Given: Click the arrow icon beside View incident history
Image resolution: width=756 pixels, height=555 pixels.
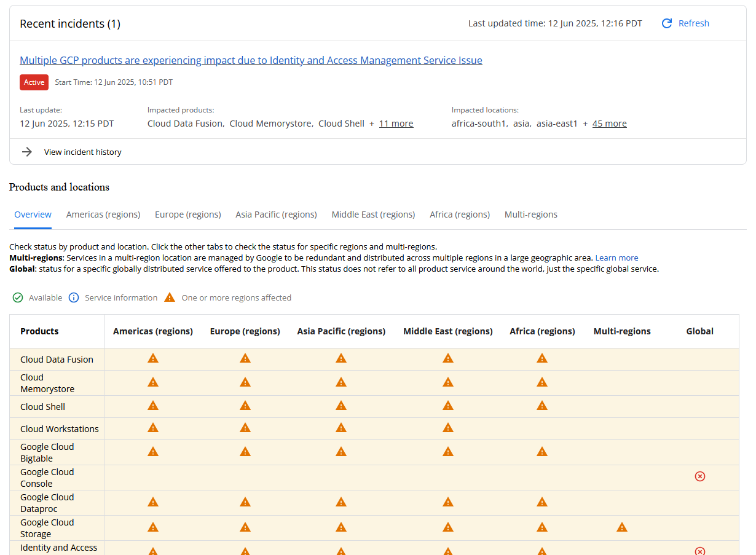Looking at the screenshot, I should click(x=27, y=152).
